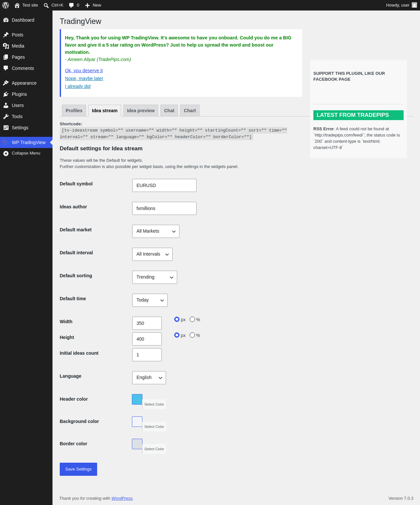Click the New label in admin bar
Screen dimensions: 420x505
97,5
